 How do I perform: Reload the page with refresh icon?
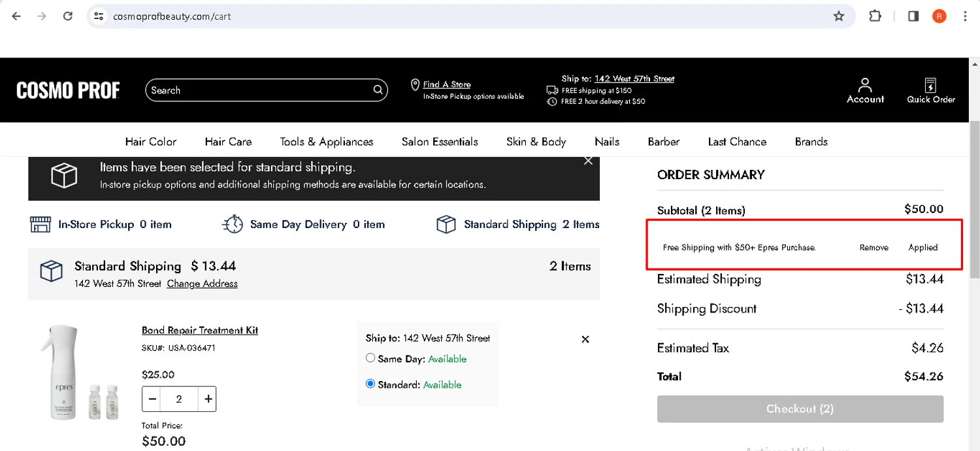tap(68, 16)
